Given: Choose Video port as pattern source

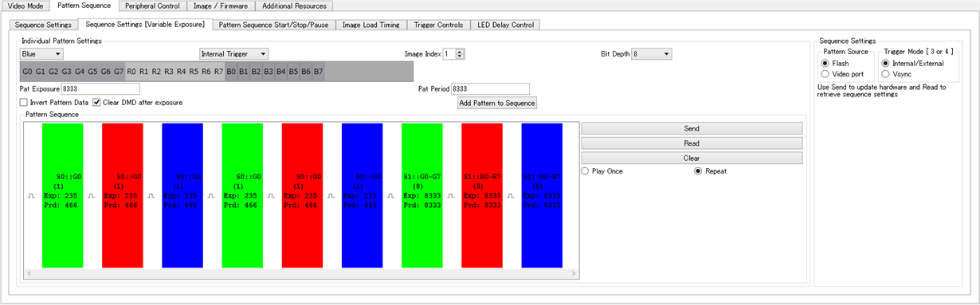Looking at the screenshot, I should tap(825, 74).
